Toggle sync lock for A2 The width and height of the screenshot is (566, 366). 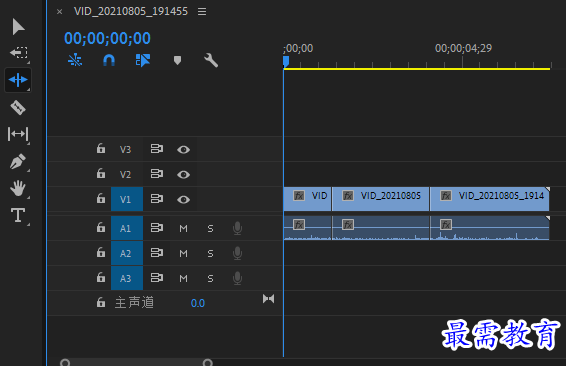pos(157,253)
